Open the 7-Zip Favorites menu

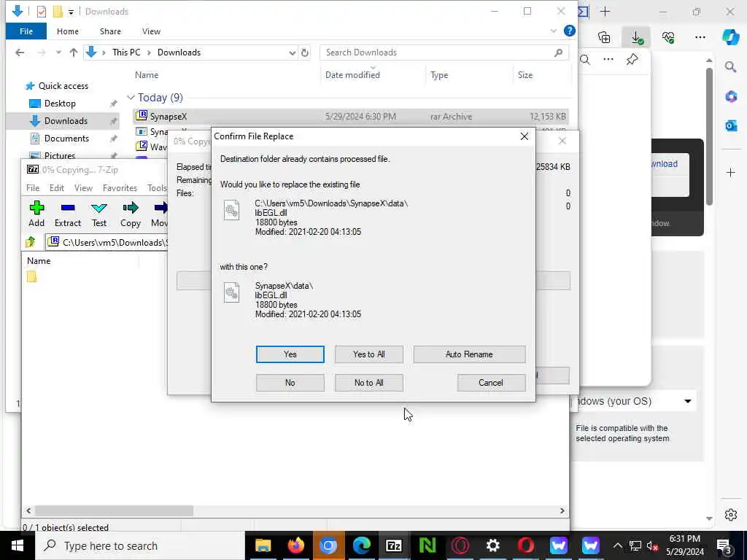coord(120,188)
